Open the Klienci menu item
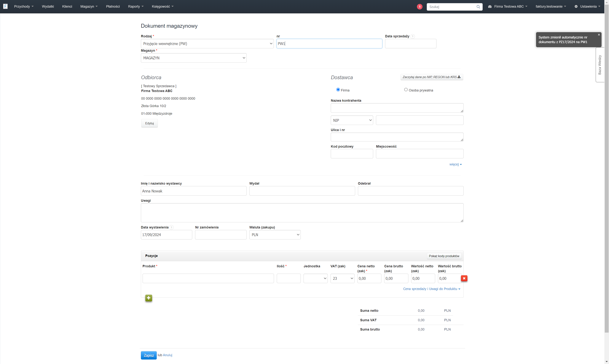This screenshot has height=364, width=609. (x=67, y=7)
